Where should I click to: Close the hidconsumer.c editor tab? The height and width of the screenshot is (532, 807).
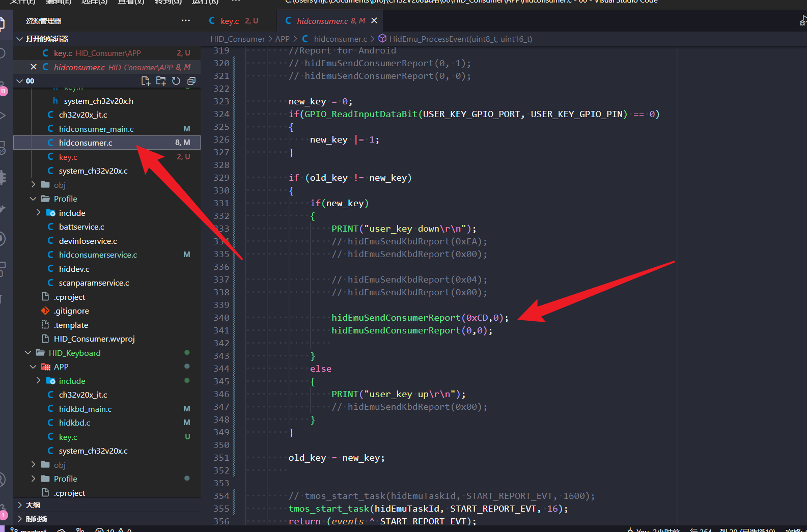point(374,21)
